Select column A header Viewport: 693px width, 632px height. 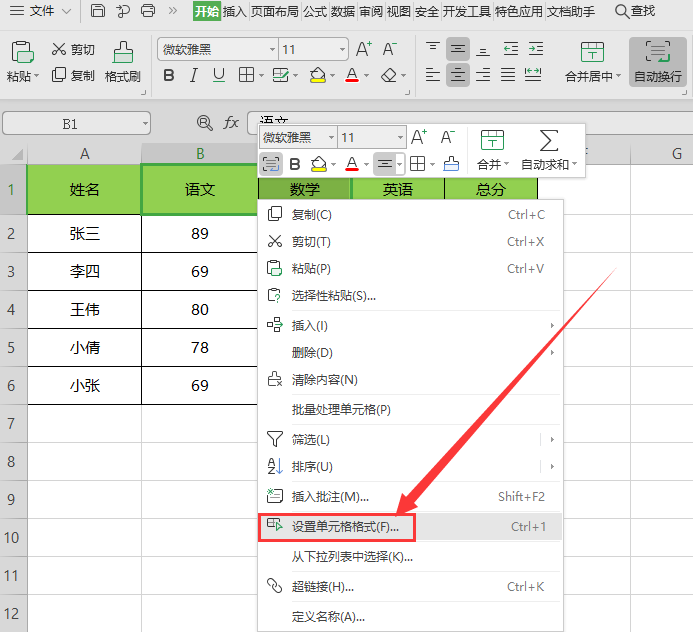pyautogui.click(x=84, y=154)
